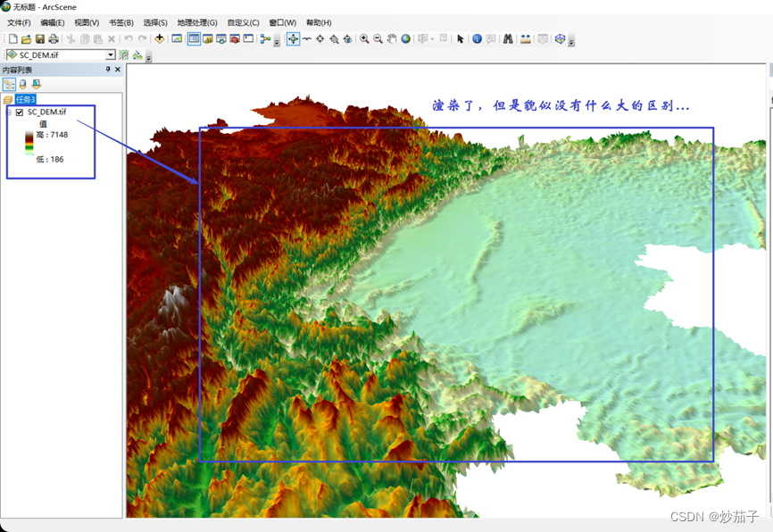The width and height of the screenshot is (773, 532).
Task: Click the Paste icon
Action: coord(98,39)
